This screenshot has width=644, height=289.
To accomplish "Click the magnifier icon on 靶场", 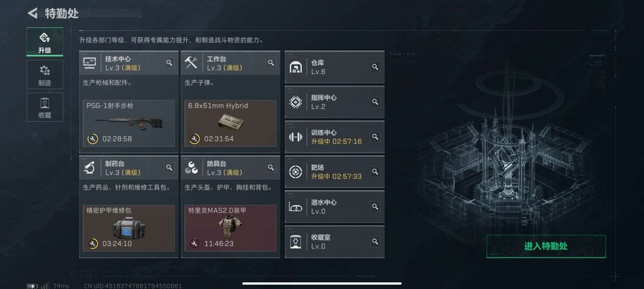I will 375,171.
